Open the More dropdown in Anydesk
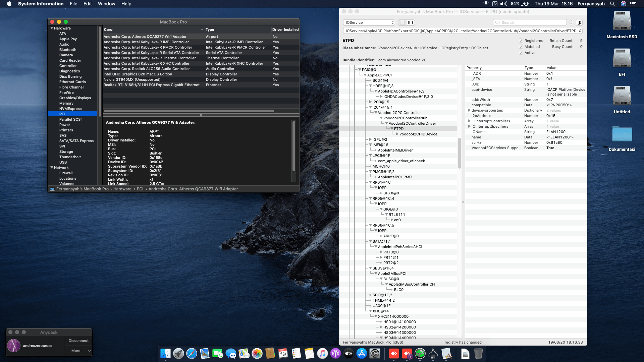644x362 pixels. [x=78, y=351]
